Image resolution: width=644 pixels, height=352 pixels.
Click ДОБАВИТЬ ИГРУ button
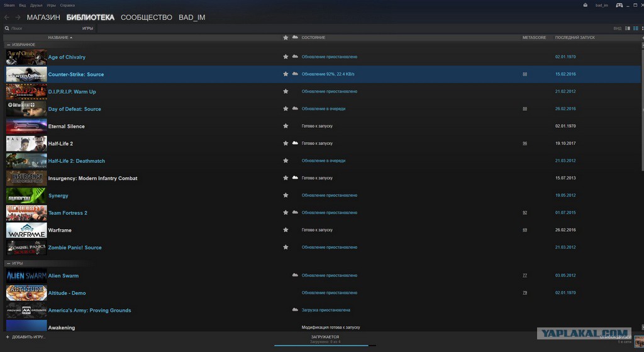pos(25,337)
